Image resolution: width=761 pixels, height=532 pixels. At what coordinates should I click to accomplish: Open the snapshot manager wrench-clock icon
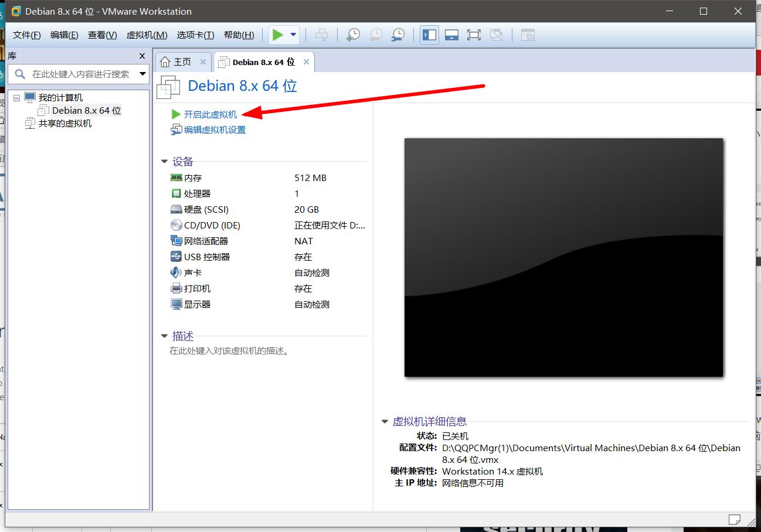pyautogui.click(x=398, y=35)
